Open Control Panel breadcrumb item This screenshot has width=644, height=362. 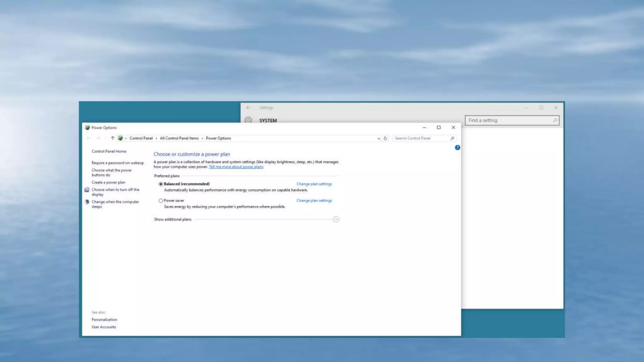(141, 138)
